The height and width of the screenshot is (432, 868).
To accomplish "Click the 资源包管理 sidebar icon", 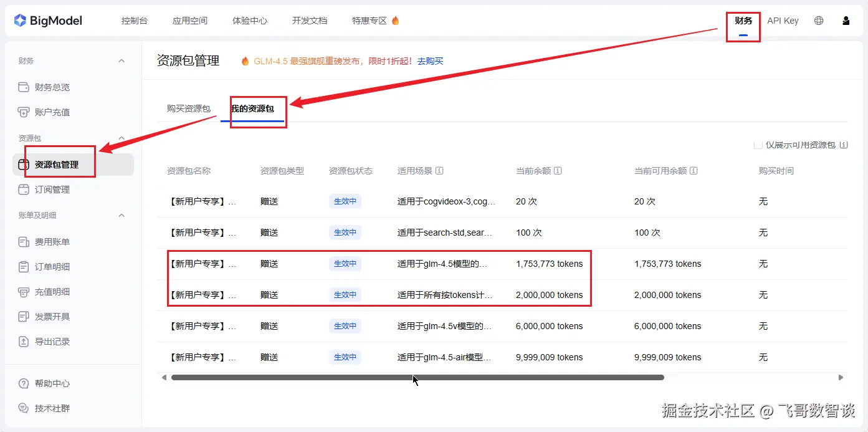I will click(x=24, y=165).
